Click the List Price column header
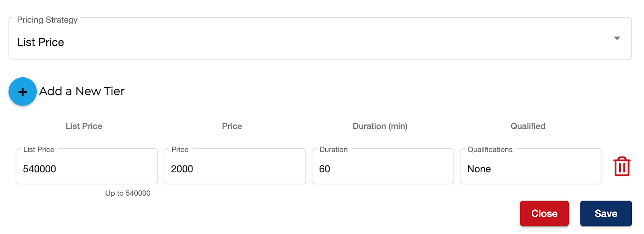 [x=84, y=126]
